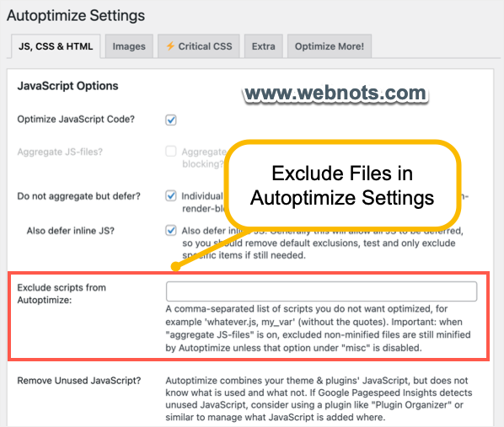The width and height of the screenshot is (504, 427).
Task: Click the Aggregate JS-files? label
Action: (x=60, y=152)
